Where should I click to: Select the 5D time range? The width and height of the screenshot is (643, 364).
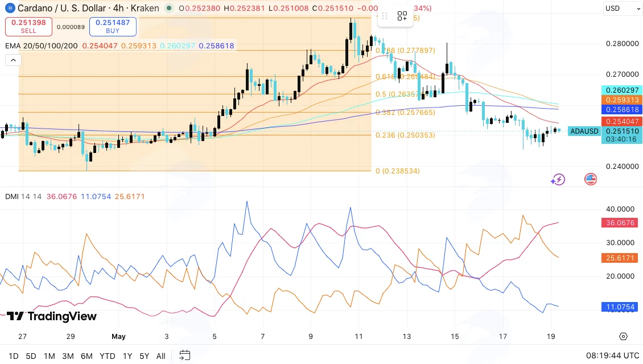point(31,356)
